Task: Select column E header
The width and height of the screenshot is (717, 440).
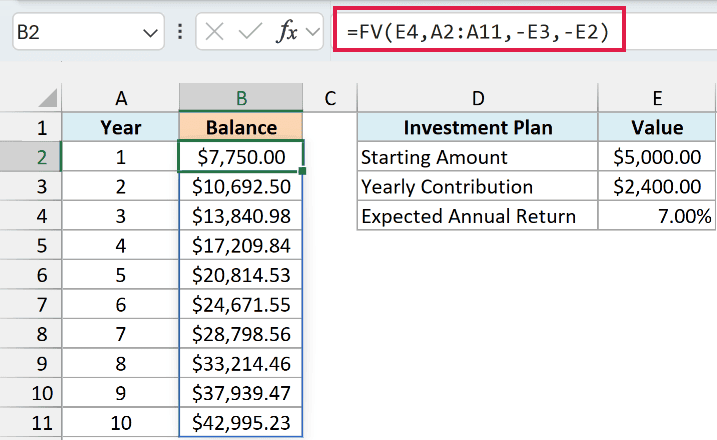Action: 657,97
